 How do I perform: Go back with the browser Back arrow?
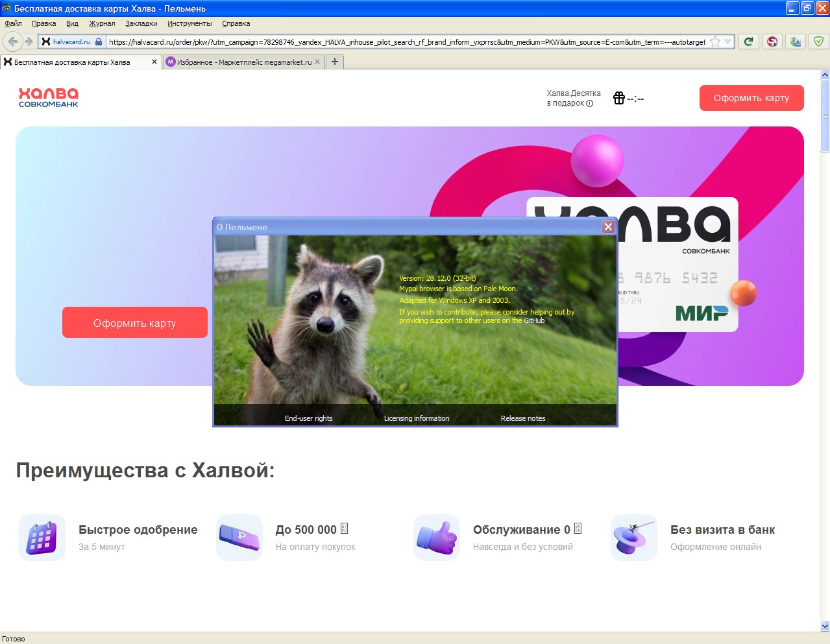pyautogui.click(x=12, y=42)
